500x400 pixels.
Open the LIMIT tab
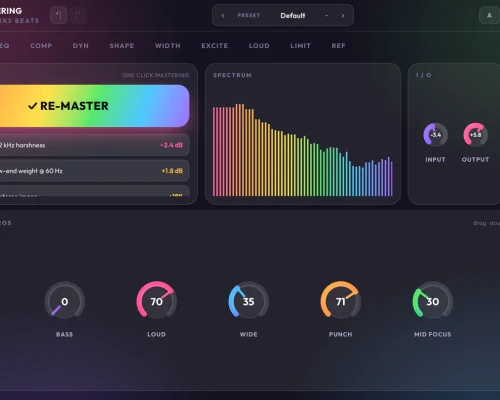pos(300,46)
